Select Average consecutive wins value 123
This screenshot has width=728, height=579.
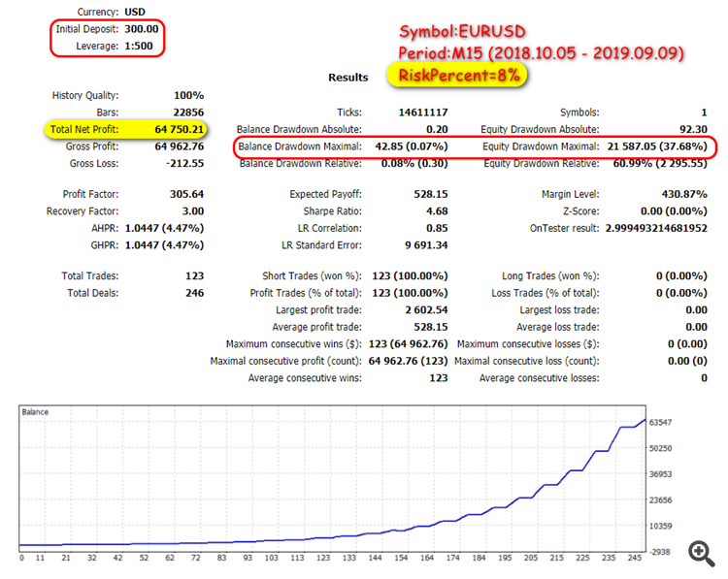439,378
